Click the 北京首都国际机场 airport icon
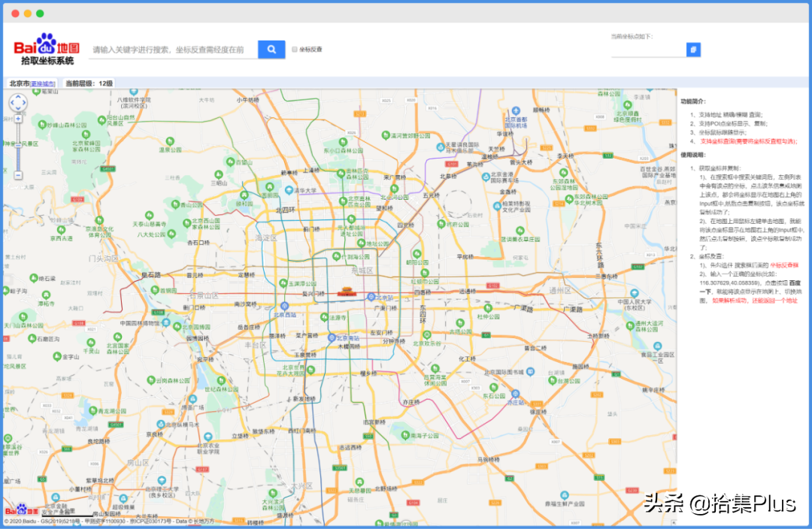 (x=515, y=110)
